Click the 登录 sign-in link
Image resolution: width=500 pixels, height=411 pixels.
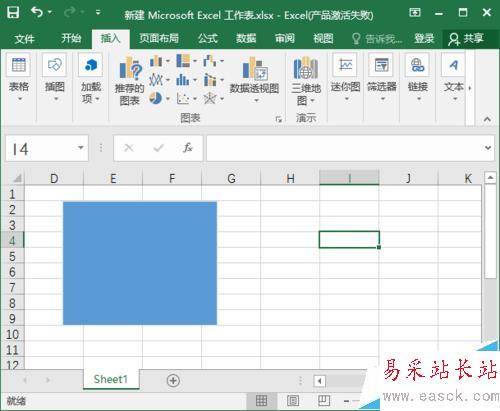[424, 38]
